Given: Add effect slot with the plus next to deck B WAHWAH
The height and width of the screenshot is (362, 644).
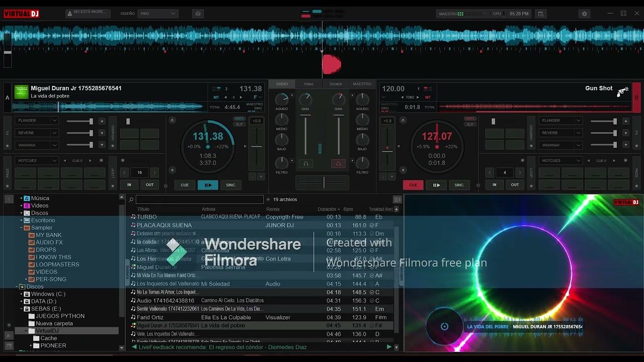Looking at the screenshot, I should coord(625,145).
